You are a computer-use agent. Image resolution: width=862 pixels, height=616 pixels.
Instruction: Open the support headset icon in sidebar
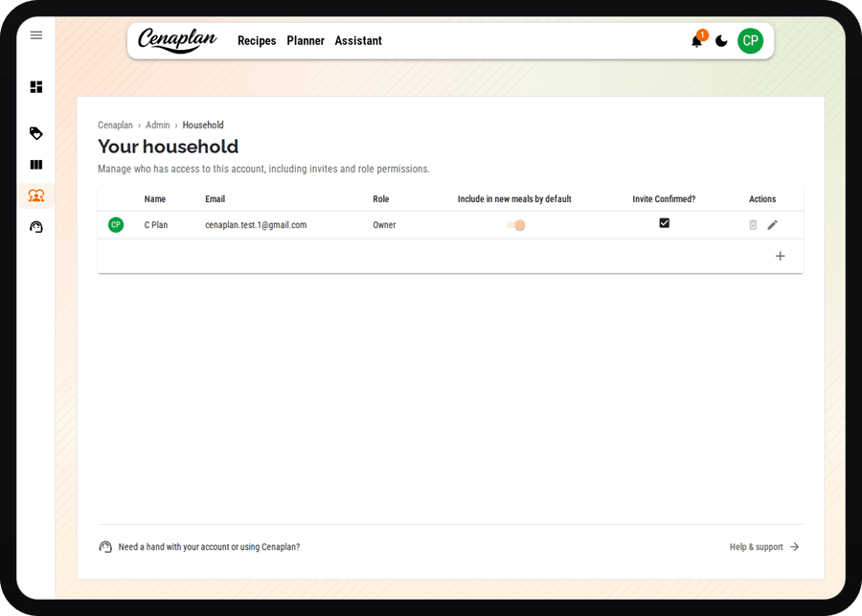(x=36, y=227)
